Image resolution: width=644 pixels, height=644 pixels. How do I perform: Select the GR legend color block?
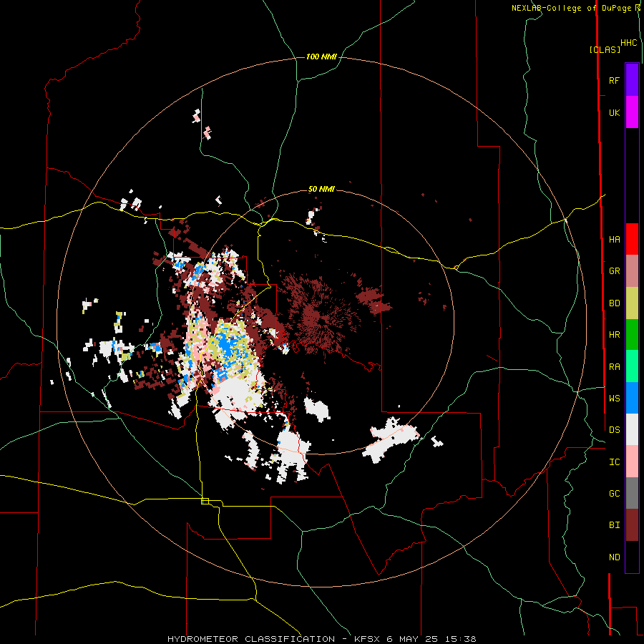(x=632, y=271)
